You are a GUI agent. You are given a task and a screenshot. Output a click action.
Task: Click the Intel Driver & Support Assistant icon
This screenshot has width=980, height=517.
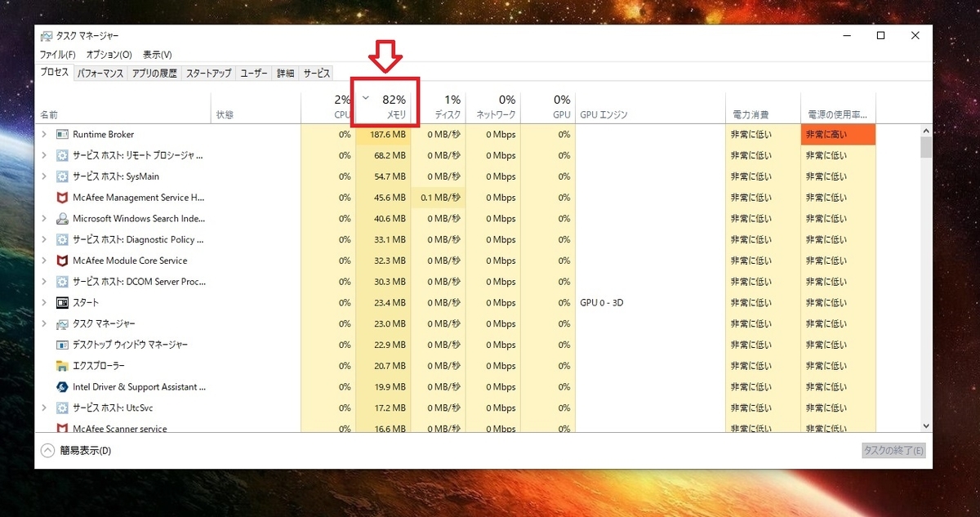pyautogui.click(x=62, y=387)
